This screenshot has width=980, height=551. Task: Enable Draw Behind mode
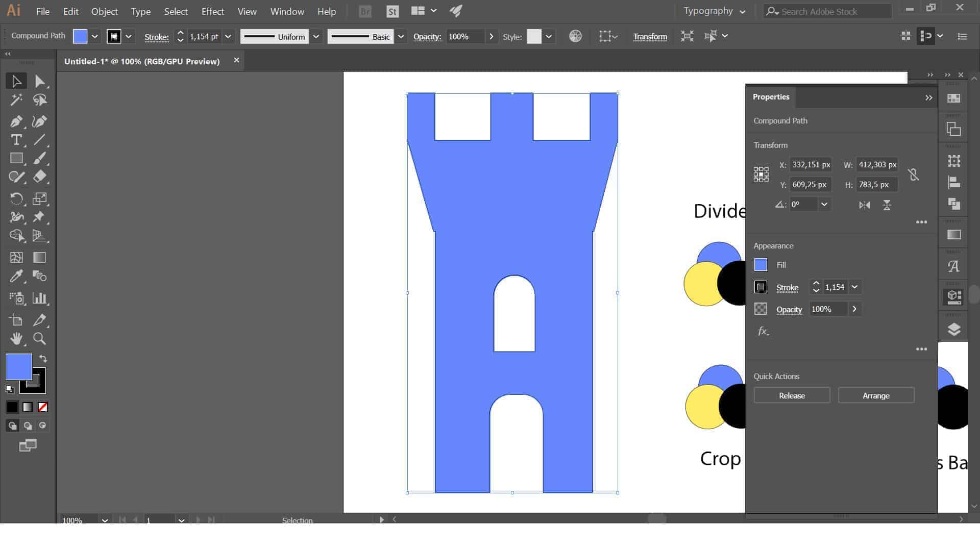pos(28,425)
